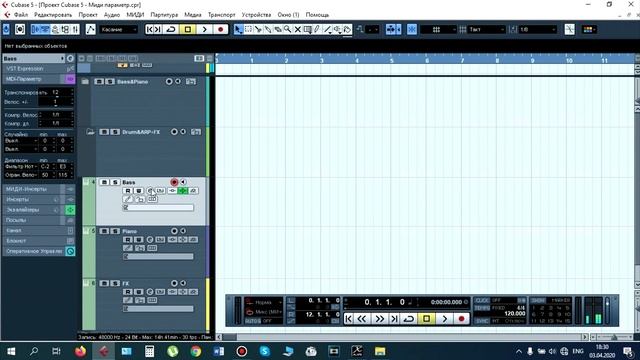This screenshot has width=640, height=360.
Task: Click Rewind in floating transport panel
Action: [x=362, y=318]
